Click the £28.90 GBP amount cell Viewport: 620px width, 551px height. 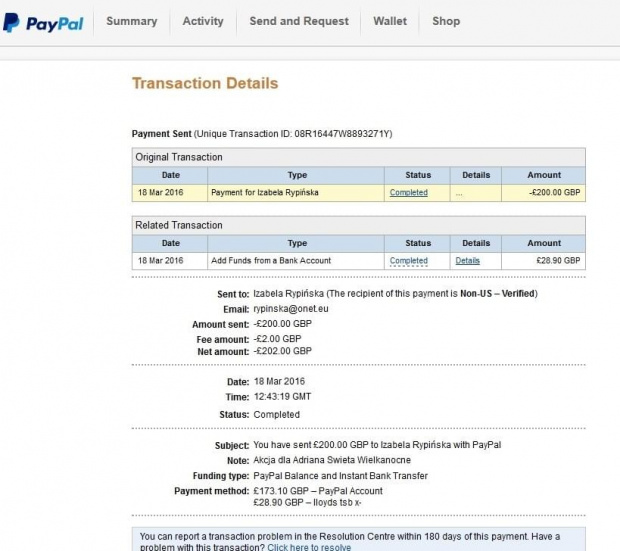click(543, 261)
